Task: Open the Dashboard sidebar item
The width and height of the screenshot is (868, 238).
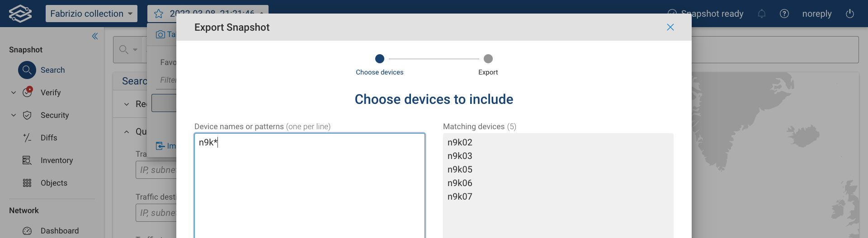Action: pos(60,231)
